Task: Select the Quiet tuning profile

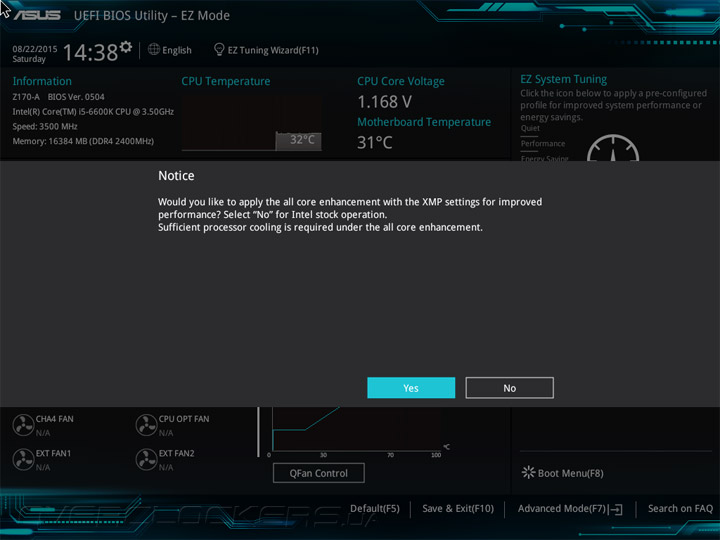Action: pos(530,128)
